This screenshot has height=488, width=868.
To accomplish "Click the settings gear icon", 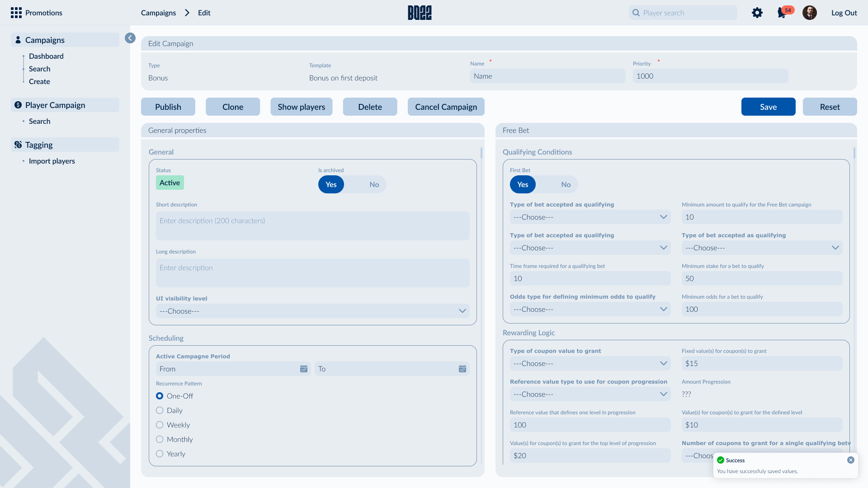I will pyautogui.click(x=757, y=13).
